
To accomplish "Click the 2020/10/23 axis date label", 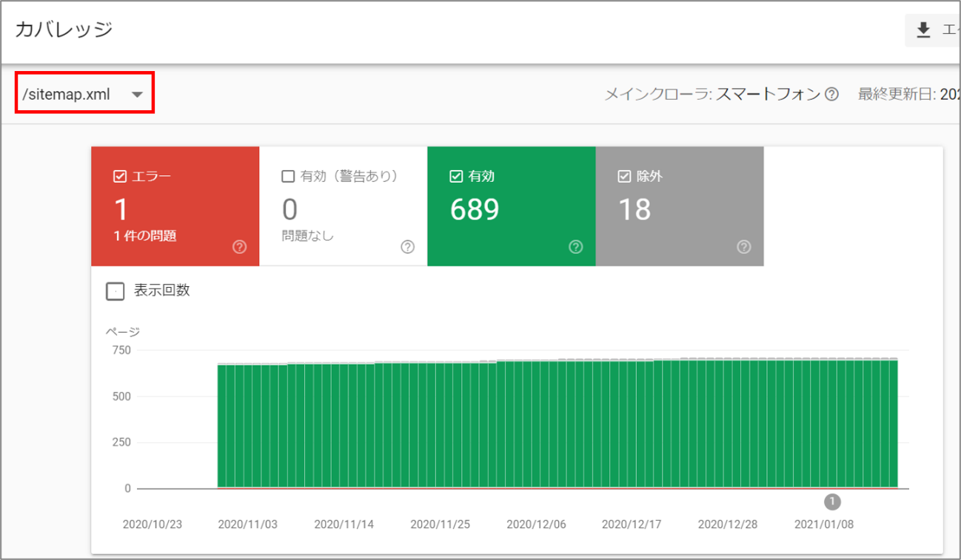I will pyautogui.click(x=152, y=524).
